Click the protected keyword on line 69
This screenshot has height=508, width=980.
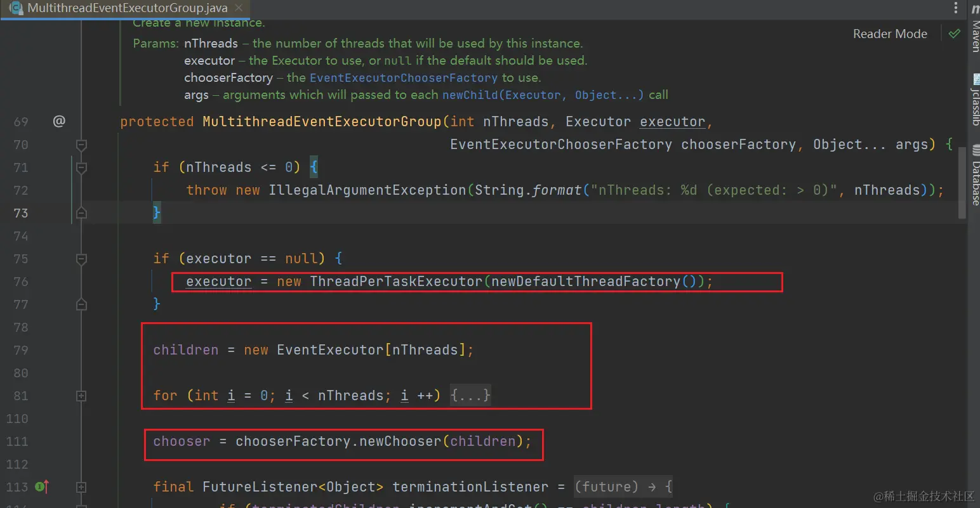coord(157,122)
